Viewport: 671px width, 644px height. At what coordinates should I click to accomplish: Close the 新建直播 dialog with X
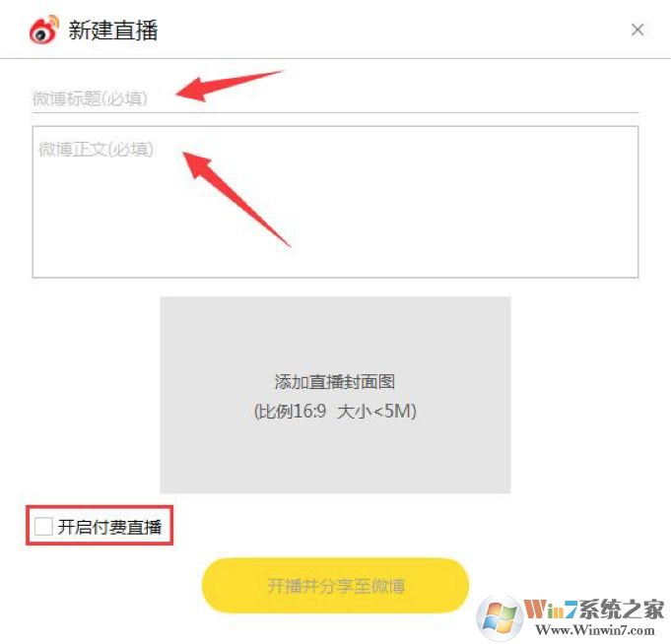[x=637, y=30]
